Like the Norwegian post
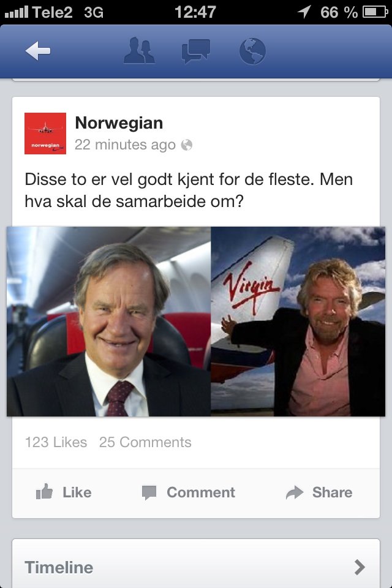This screenshot has width=392, height=588. click(64, 492)
